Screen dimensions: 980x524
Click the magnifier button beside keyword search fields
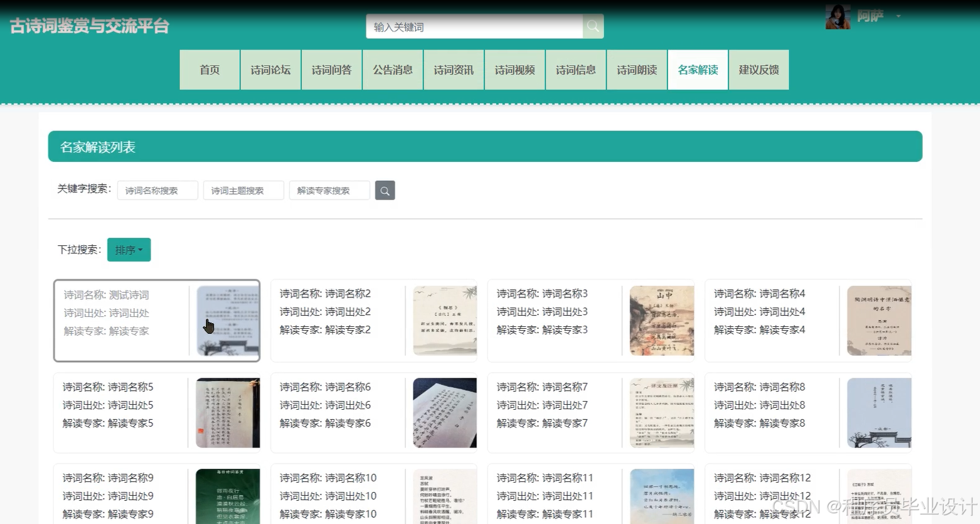[x=385, y=190]
